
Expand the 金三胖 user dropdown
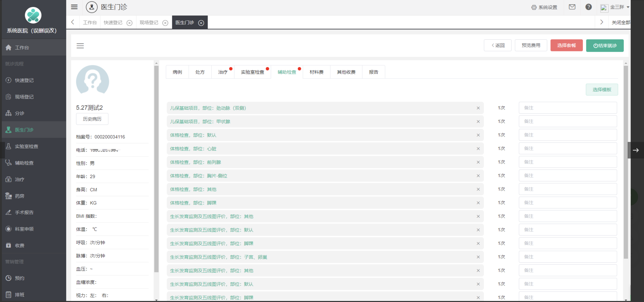click(615, 7)
